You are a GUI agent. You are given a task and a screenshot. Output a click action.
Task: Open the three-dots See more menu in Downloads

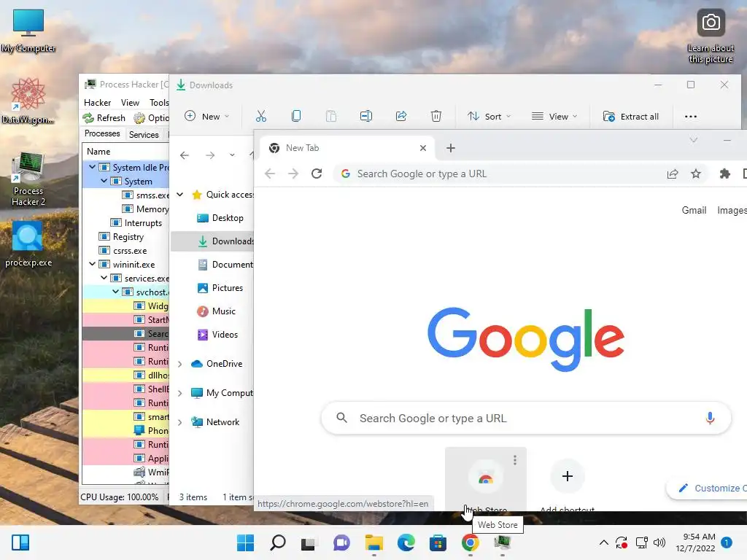[x=691, y=116]
